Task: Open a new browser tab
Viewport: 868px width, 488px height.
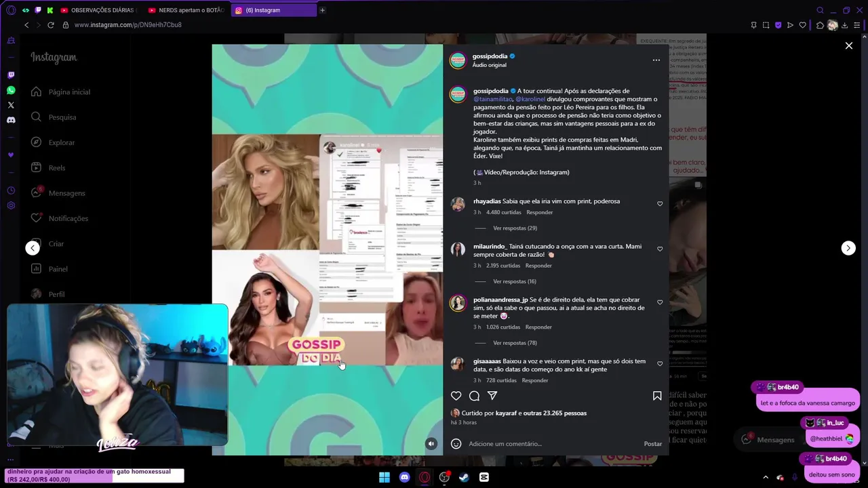Action: pyautogui.click(x=322, y=10)
